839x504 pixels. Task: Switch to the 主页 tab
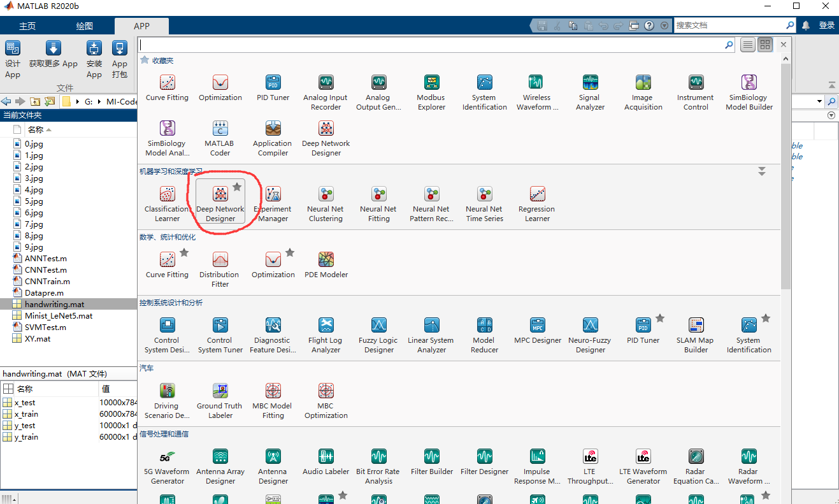pyautogui.click(x=27, y=26)
